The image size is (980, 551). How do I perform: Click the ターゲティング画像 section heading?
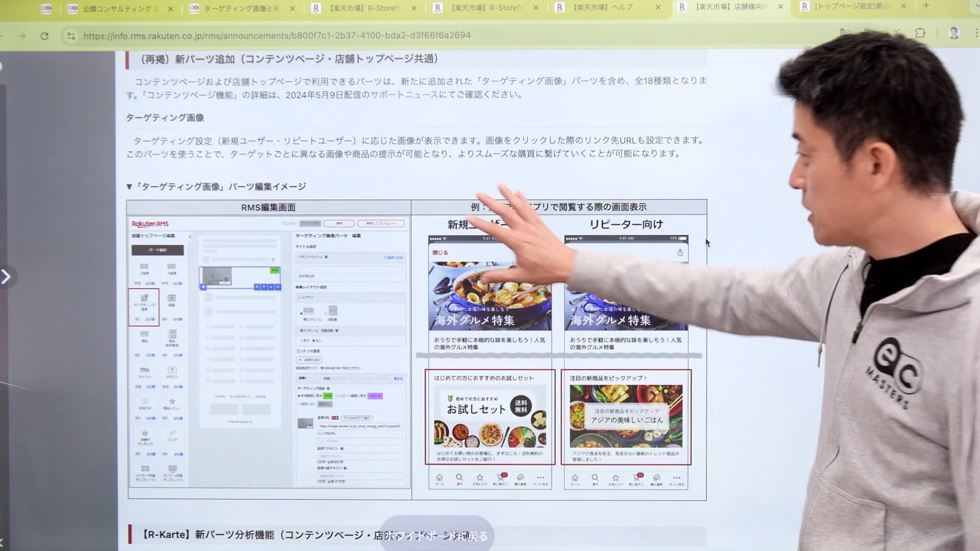pyautogui.click(x=165, y=118)
